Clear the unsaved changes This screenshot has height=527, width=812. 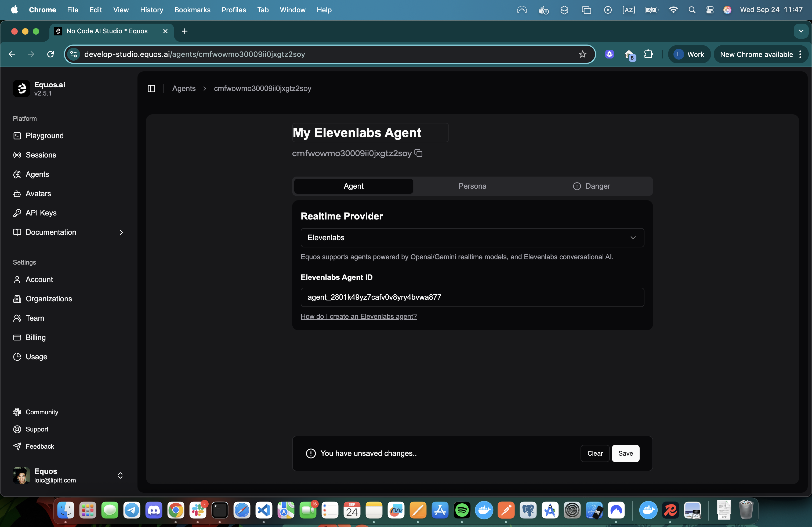click(595, 453)
